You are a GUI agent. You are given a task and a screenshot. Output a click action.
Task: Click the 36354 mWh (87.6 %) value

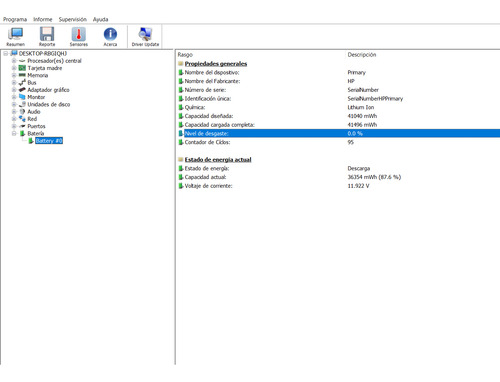[374, 177]
